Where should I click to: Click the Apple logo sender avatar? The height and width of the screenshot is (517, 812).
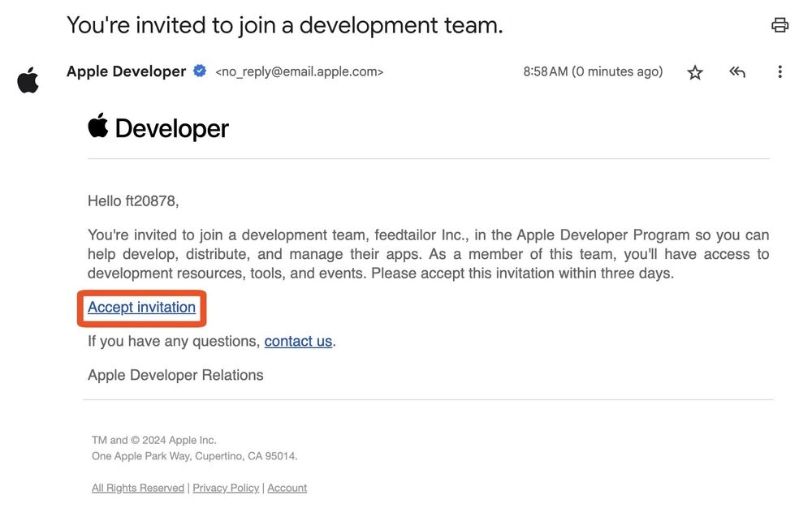click(x=28, y=80)
